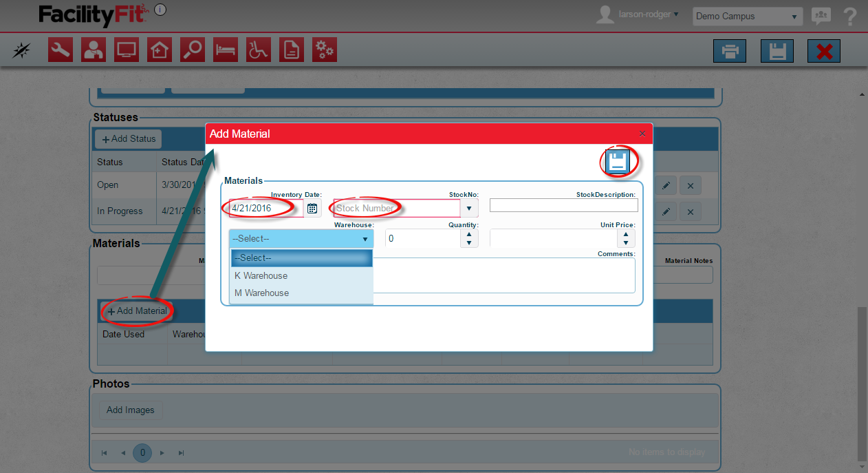Screen dimensions: 868x473
Task: Close the Add Material dialog
Action: click(642, 134)
